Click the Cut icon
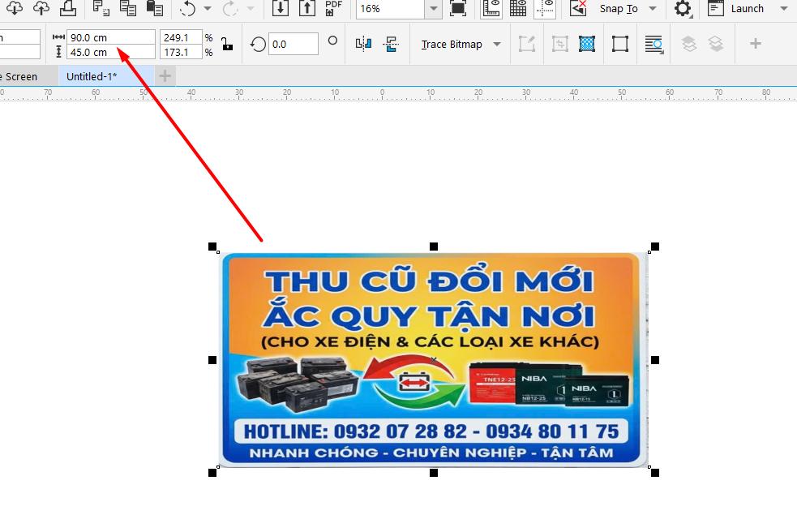 101,8
